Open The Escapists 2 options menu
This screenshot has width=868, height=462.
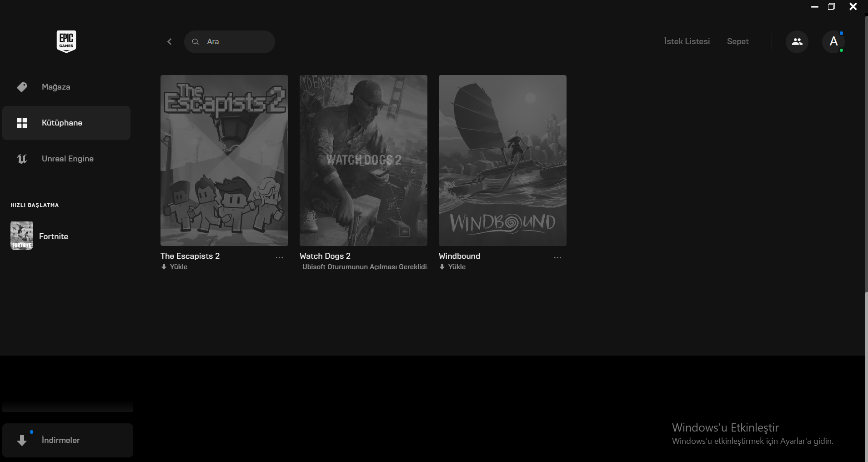click(x=279, y=258)
